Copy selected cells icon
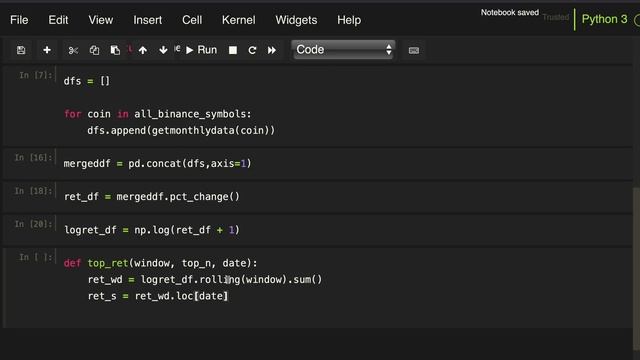Screen dimensions: 640x360 coord(94,50)
